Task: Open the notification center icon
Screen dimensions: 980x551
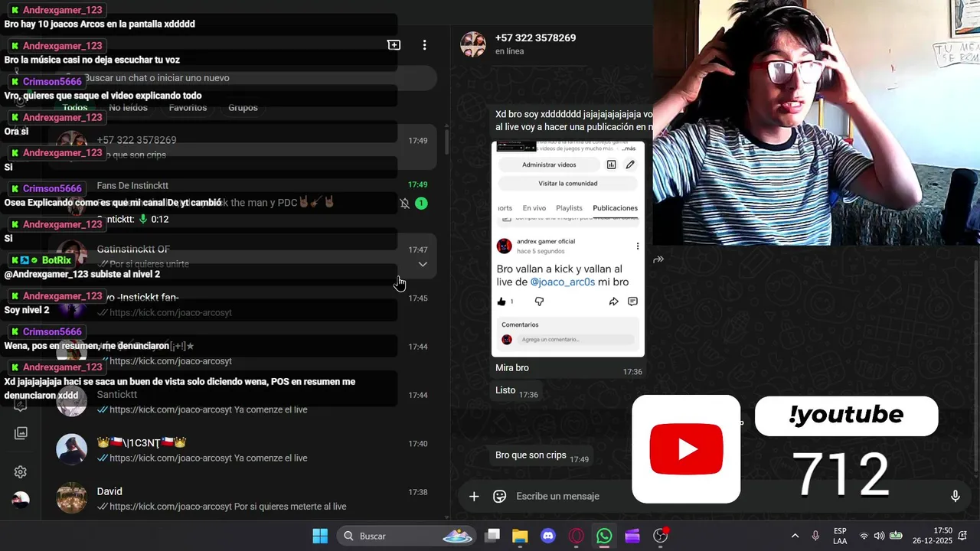Action: click(963, 536)
